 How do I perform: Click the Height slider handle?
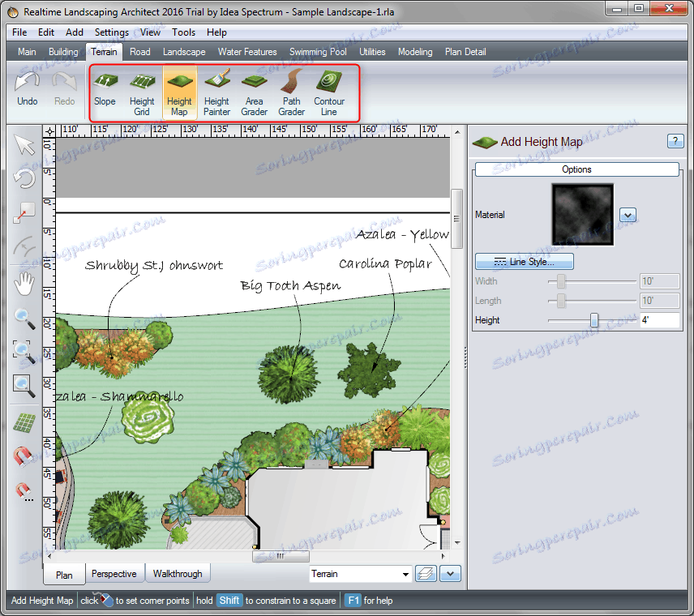click(x=594, y=321)
